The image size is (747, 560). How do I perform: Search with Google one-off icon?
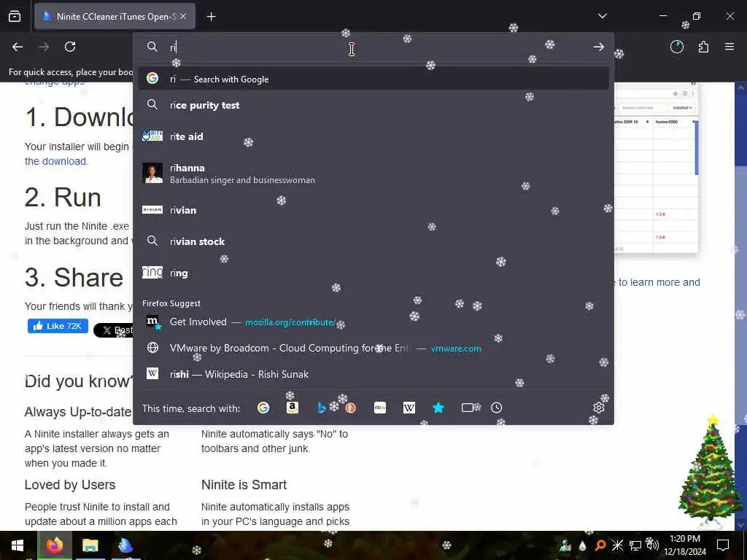pyautogui.click(x=263, y=408)
